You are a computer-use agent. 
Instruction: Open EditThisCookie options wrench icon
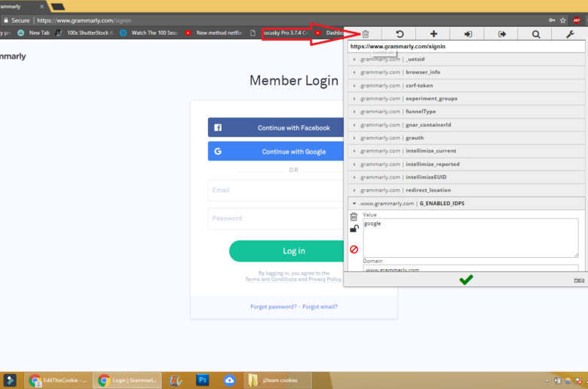point(570,34)
